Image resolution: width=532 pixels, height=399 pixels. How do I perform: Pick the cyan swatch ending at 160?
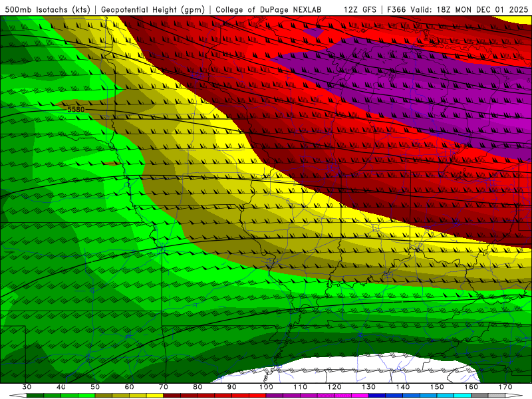(462, 396)
